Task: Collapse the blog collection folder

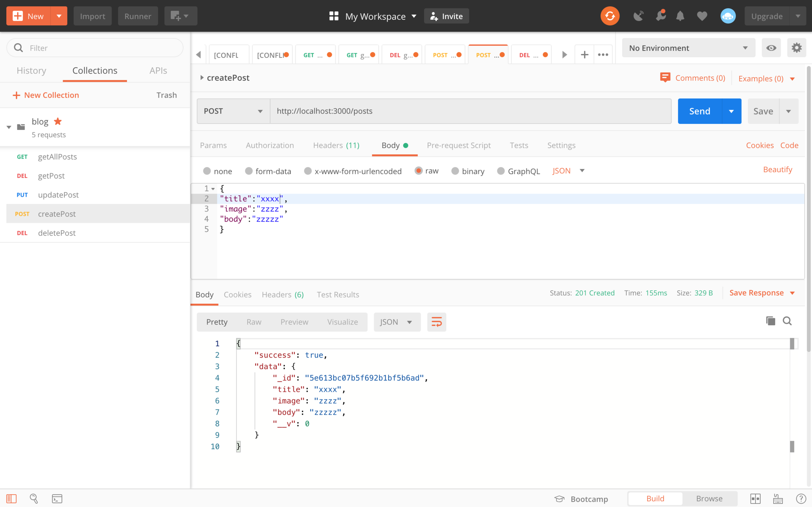Action: coord(9,127)
